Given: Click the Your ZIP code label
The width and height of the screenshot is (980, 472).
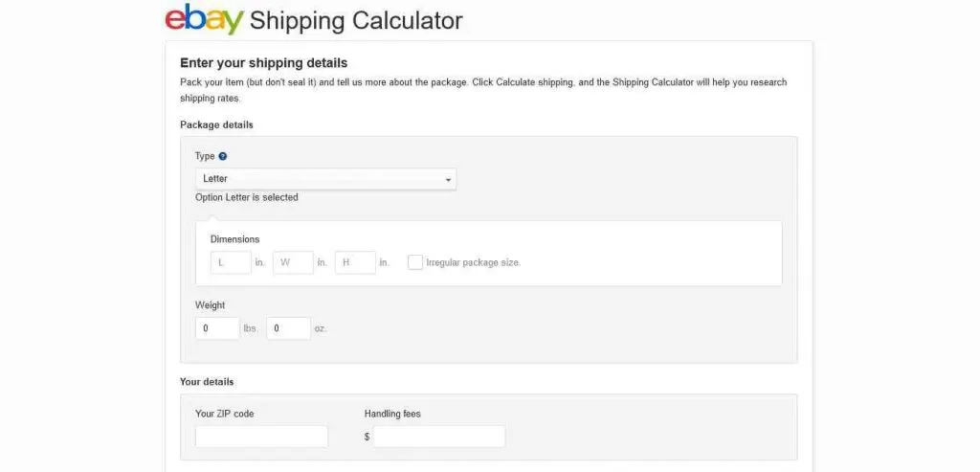Looking at the screenshot, I should 225,414.
